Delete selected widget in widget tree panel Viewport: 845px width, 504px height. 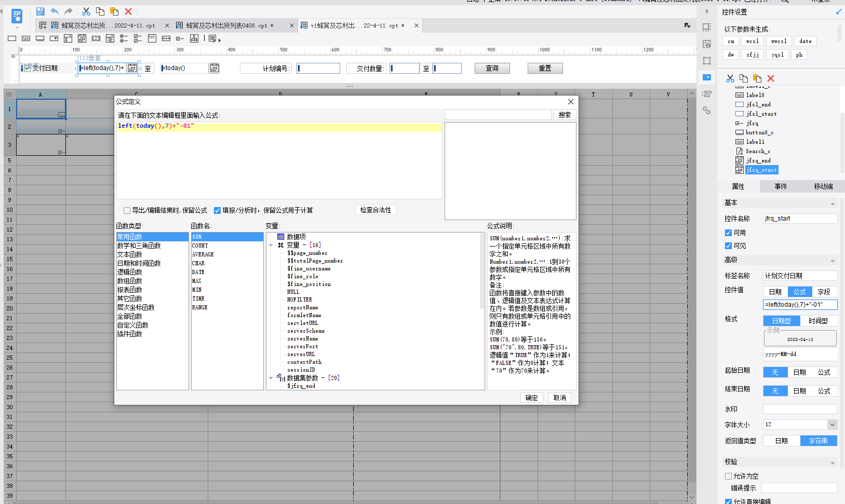pos(771,78)
